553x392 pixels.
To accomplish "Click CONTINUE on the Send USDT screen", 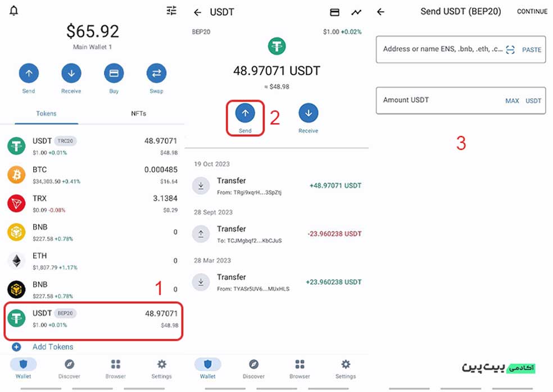I will click(532, 12).
